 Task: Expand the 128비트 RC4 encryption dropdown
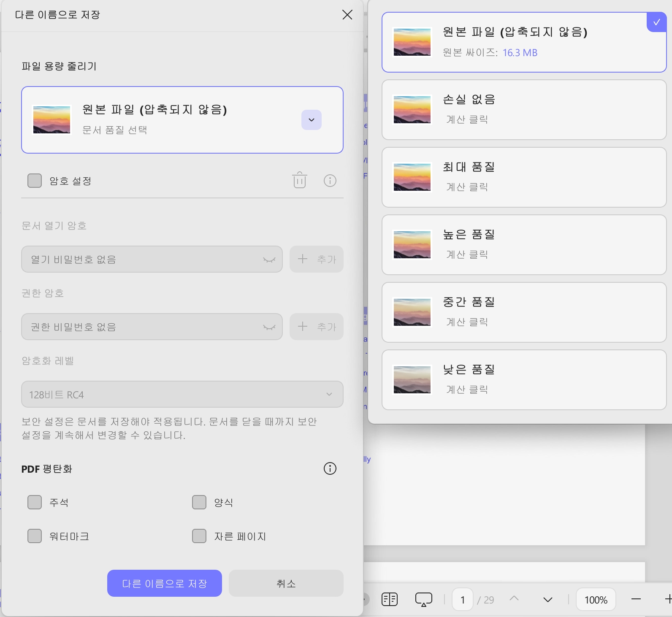pyautogui.click(x=182, y=394)
